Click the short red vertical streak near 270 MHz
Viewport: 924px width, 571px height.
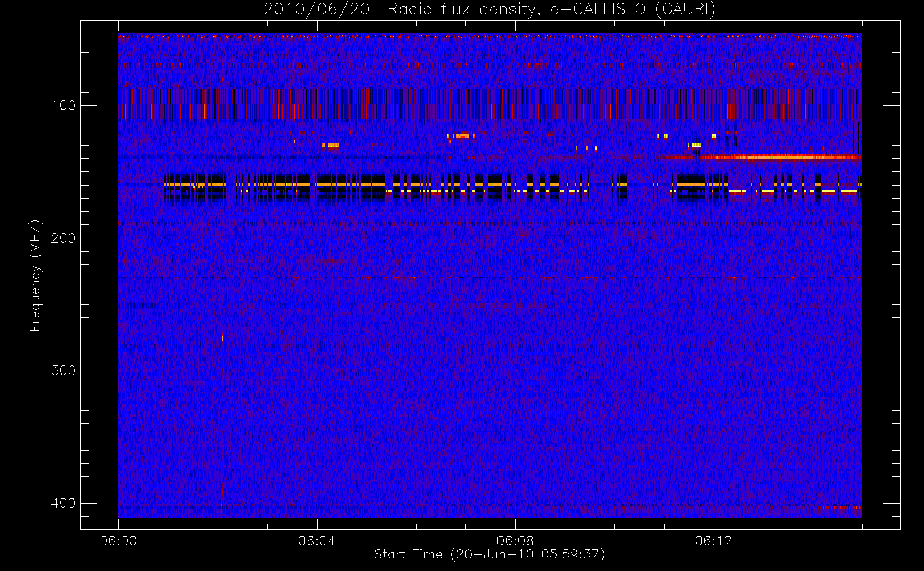tap(222, 344)
